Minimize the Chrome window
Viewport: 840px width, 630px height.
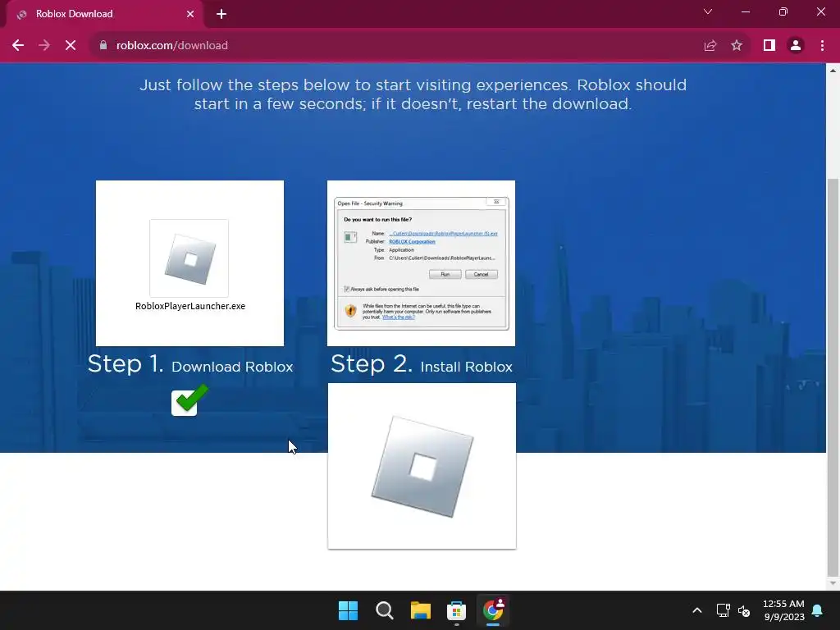click(x=745, y=11)
